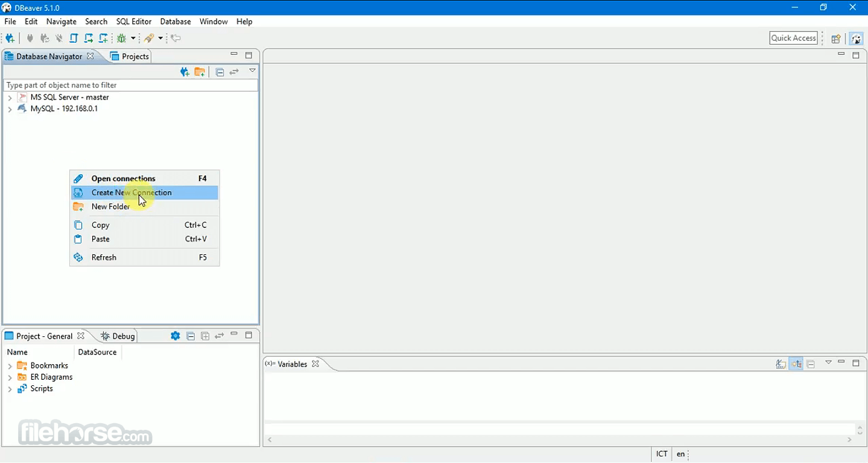Click the 'en' locale status bar entry
868x463 pixels.
(680, 454)
